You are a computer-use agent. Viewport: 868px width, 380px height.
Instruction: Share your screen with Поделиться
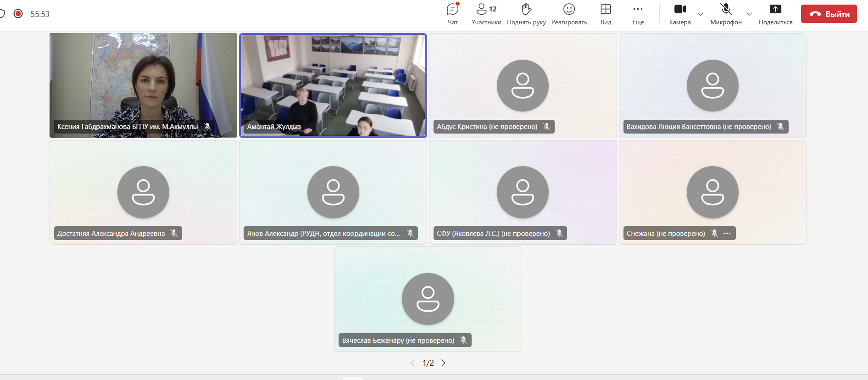[x=775, y=14]
